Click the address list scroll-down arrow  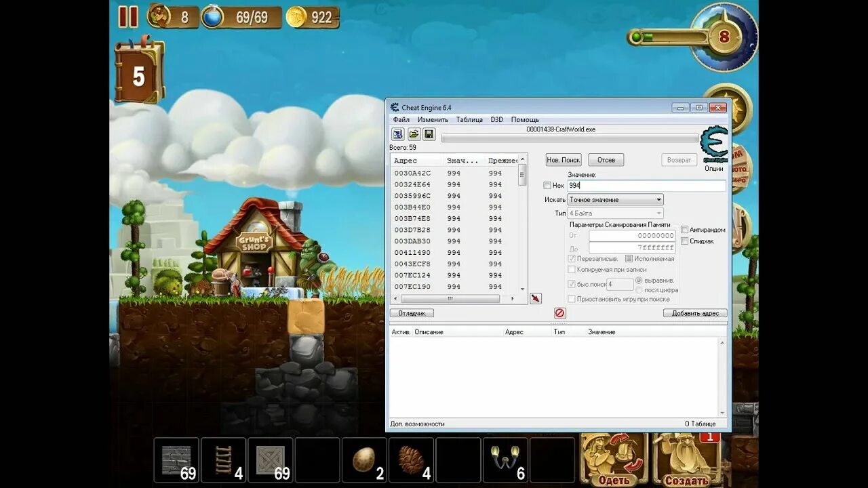(x=522, y=289)
